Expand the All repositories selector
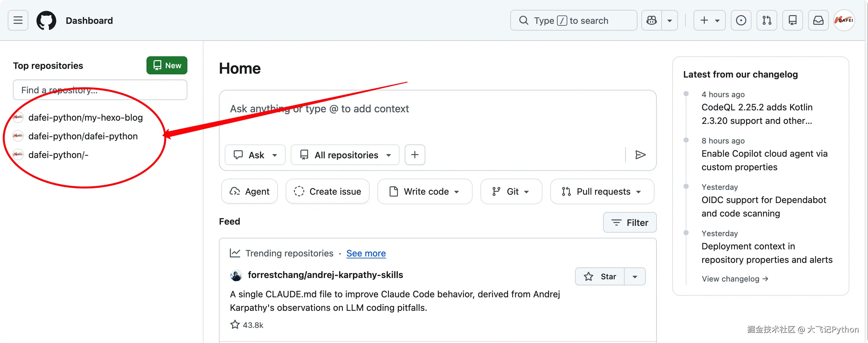 tap(345, 155)
